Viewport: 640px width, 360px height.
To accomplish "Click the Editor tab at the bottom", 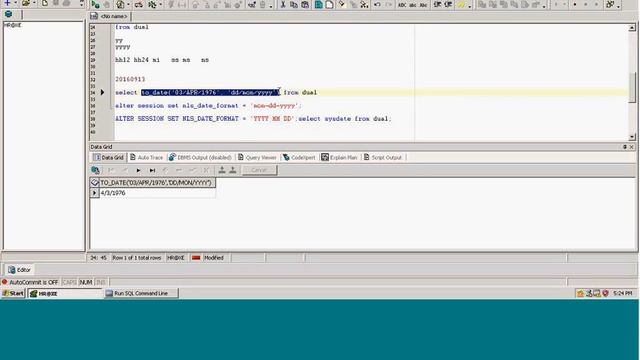I will click(19, 270).
